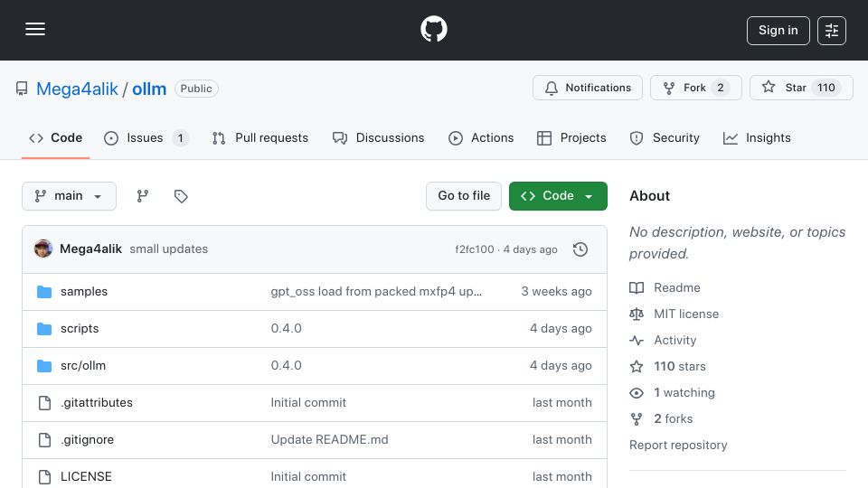Viewport: 868px width, 488px height.
Task: Click scripts folder icon
Action: 44,329
